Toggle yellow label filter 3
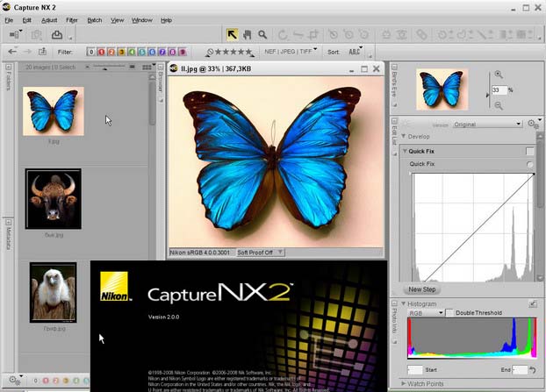546x392 pixels. (x=121, y=52)
